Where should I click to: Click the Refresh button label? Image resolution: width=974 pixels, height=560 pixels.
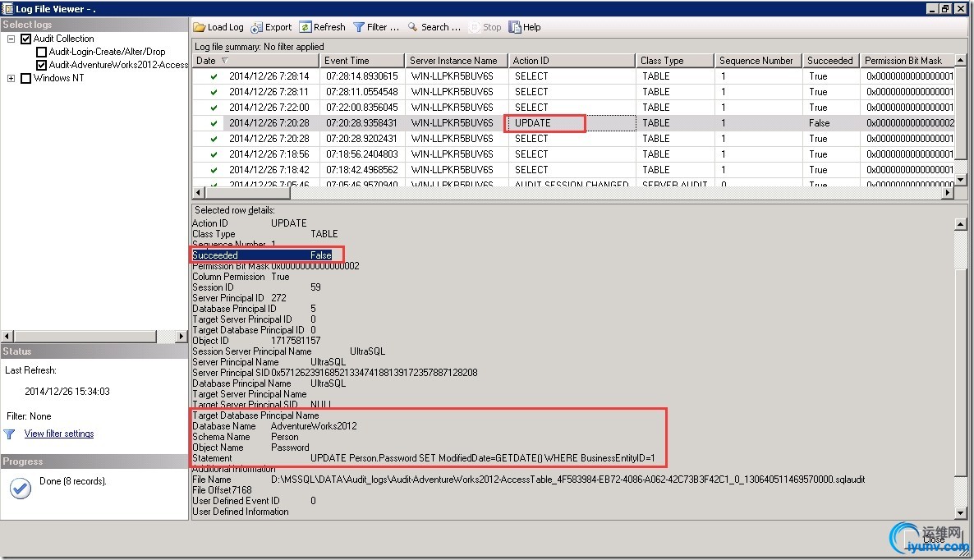(x=329, y=27)
